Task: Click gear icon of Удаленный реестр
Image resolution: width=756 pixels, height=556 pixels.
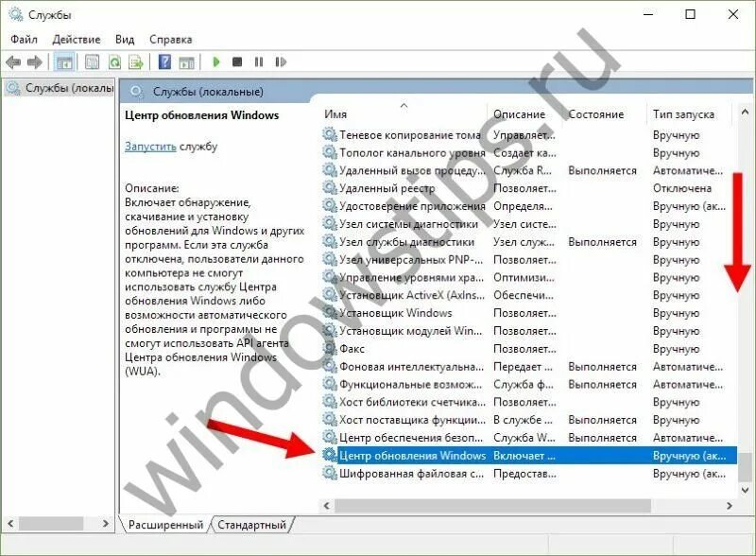Action: tap(329, 188)
